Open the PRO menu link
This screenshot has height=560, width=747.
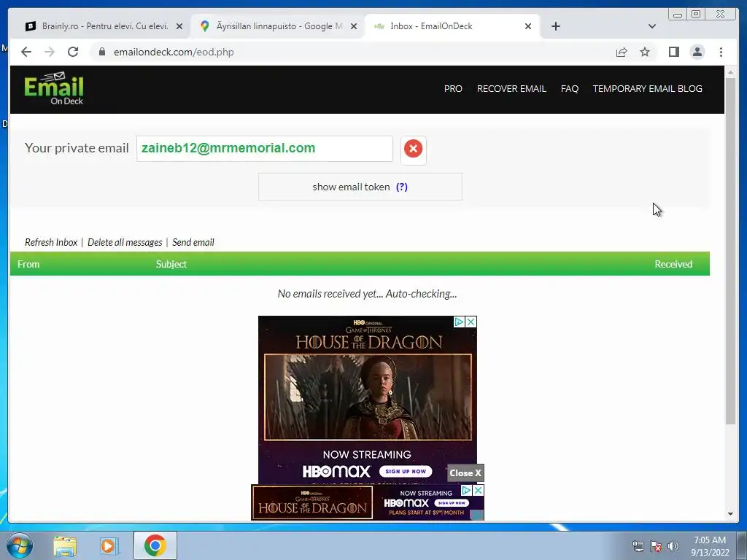pos(453,88)
